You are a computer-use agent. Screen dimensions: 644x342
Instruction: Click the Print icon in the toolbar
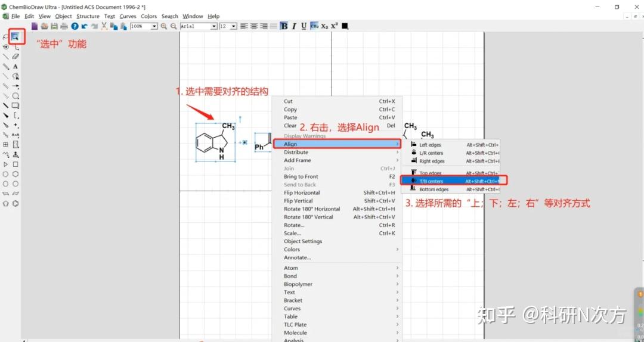point(64,26)
